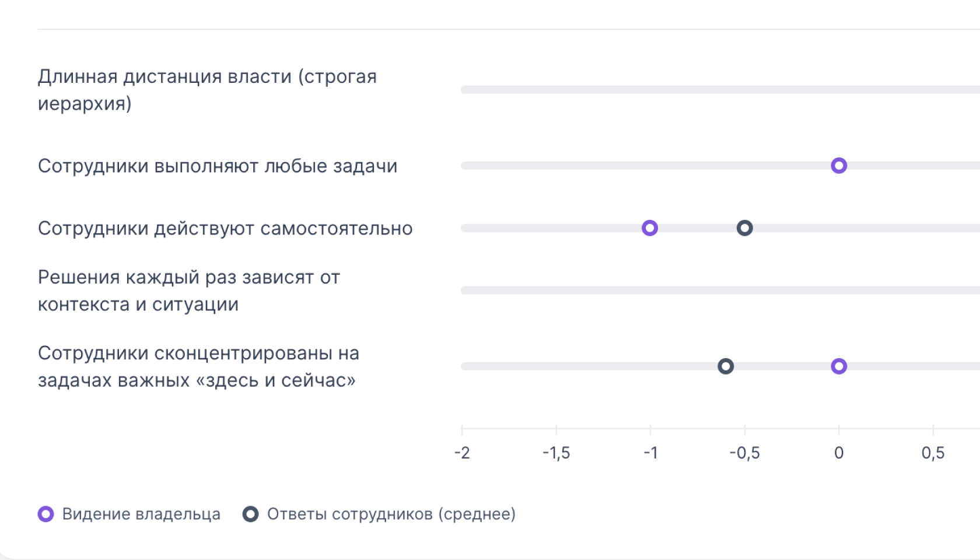The width and height of the screenshot is (980, 560).
Task: Click the track of "Решения каждый раз зависят" row
Action: point(700,290)
